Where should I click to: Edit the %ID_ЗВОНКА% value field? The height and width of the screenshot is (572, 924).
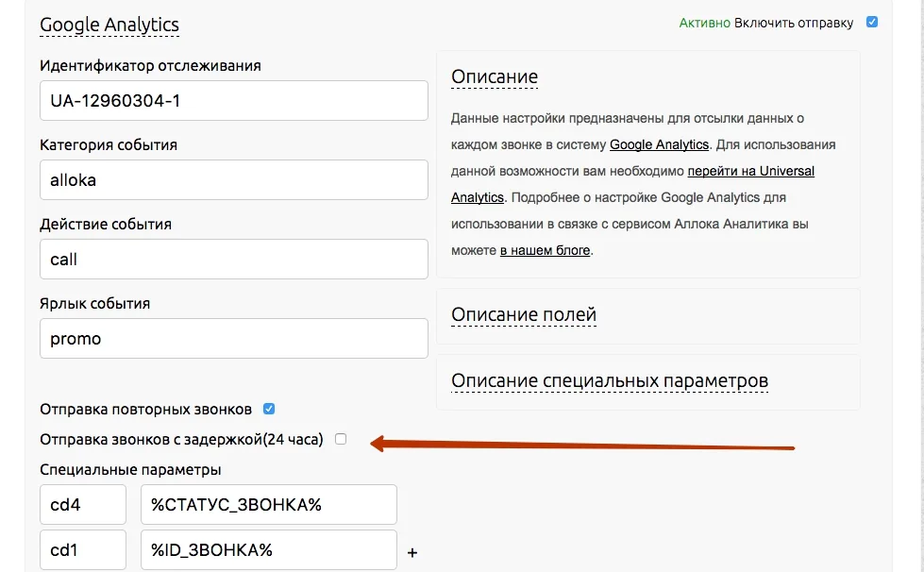click(269, 549)
